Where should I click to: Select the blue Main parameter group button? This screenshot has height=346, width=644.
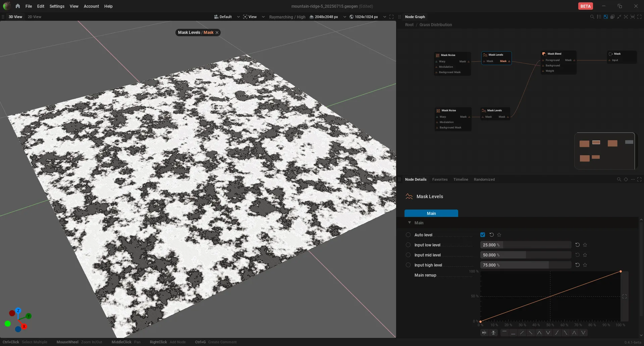431,213
